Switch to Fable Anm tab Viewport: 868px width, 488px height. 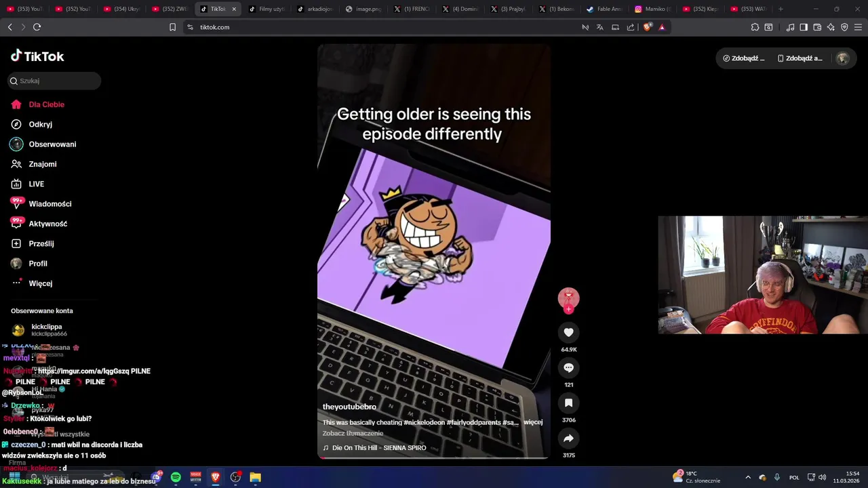coord(605,9)
